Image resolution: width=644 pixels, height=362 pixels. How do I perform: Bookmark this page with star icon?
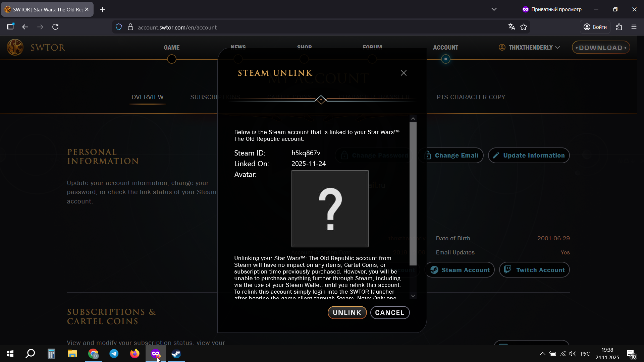pyautogui.click(x=524, y=27)
